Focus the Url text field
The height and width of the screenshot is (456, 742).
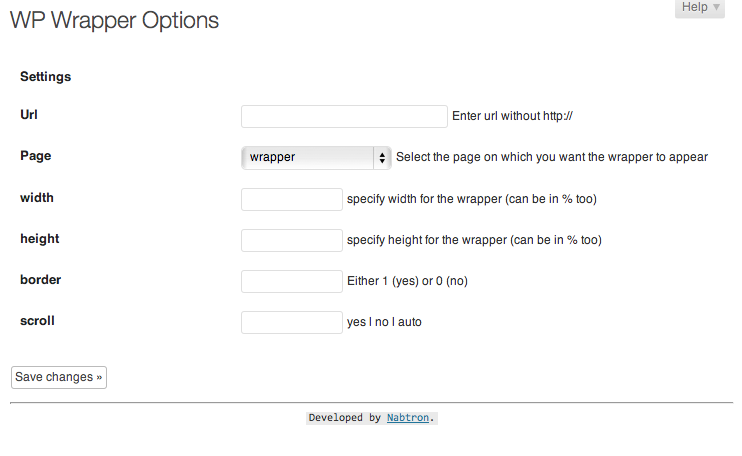pyautogui.click(x=344, y=116)
